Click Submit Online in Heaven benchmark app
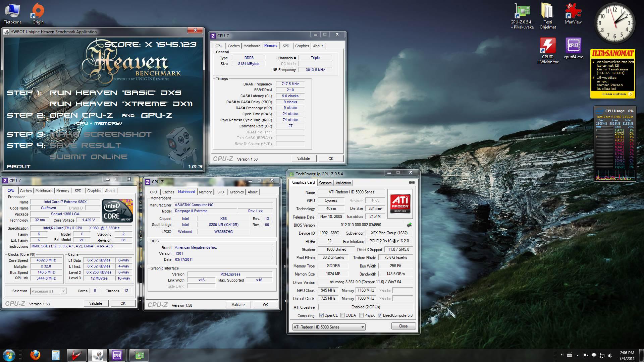Image resolution: width=644 pixels, height=362 pixels. click(89, 157)
